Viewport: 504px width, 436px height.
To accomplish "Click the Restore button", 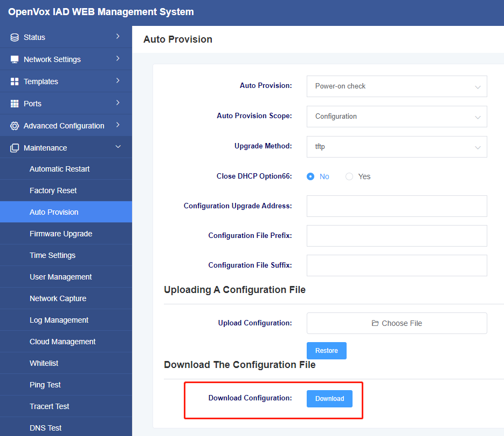I will point(327,351).
